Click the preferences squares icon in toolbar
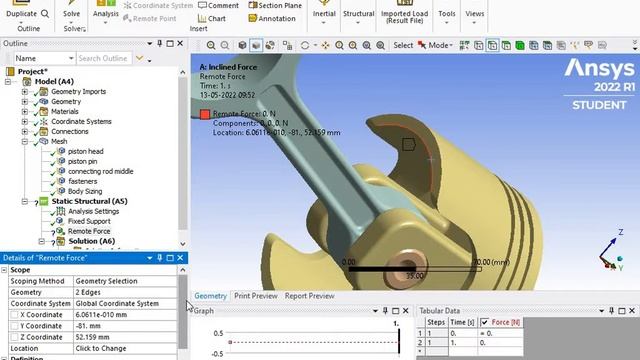Viewport: 640px width, 360px height. 287,45
